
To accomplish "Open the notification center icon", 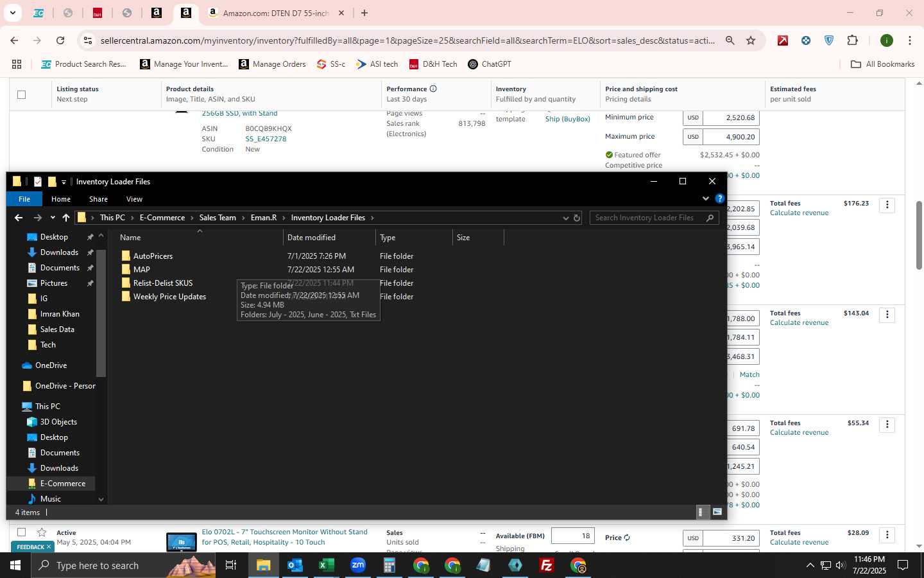I will [903, 565].
